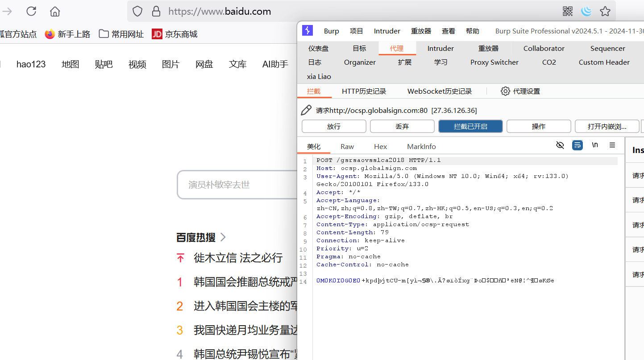The image size is (644, 360).
Task: Open the 重放器 menu in menu bar
Action: pos(421,31)
